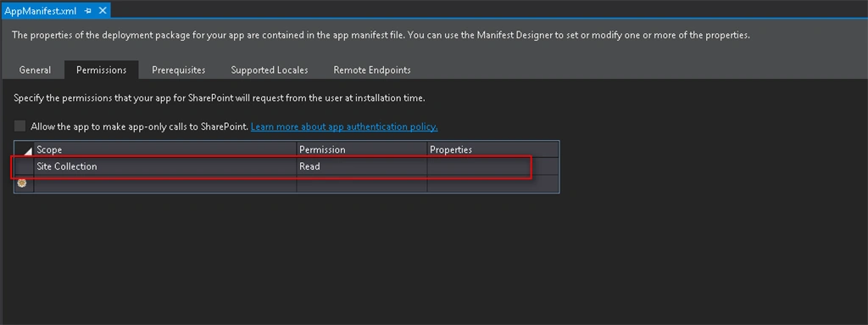Open the General tab
Image resolution: width=868 pixels, height=325 pixels.
(35, 70)
